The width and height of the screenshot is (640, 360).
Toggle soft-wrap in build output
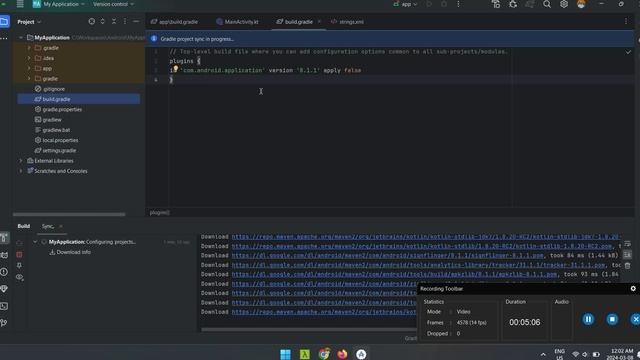[x=627, y=244]
